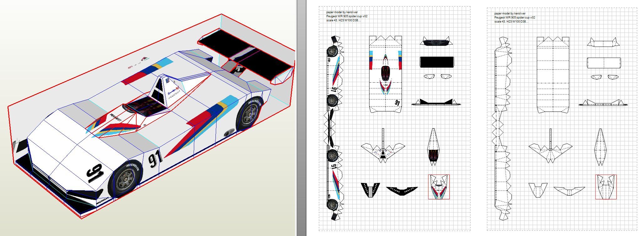Viewport: 644px width, 236px height.
Task: Select the tall narrow cockpit piece, colored page
Action: pos(433,147)
